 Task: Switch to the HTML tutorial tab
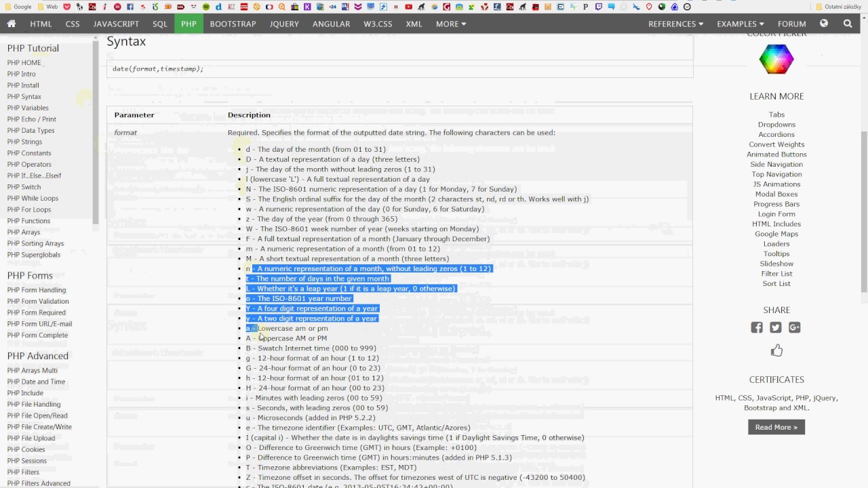(41, 24)
